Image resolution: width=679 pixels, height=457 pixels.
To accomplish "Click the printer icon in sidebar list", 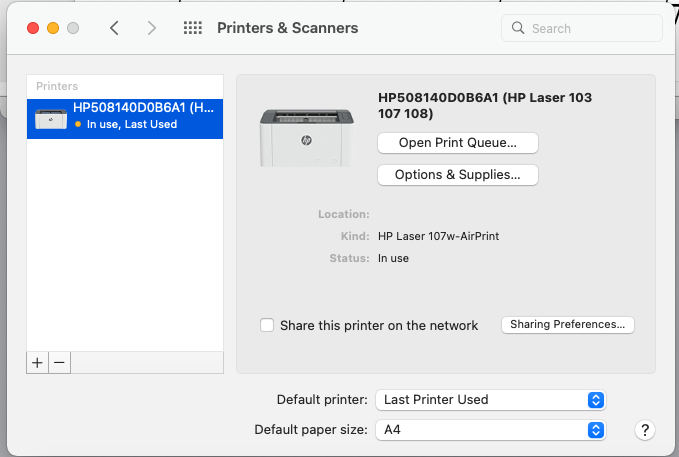I will [50, 117].
